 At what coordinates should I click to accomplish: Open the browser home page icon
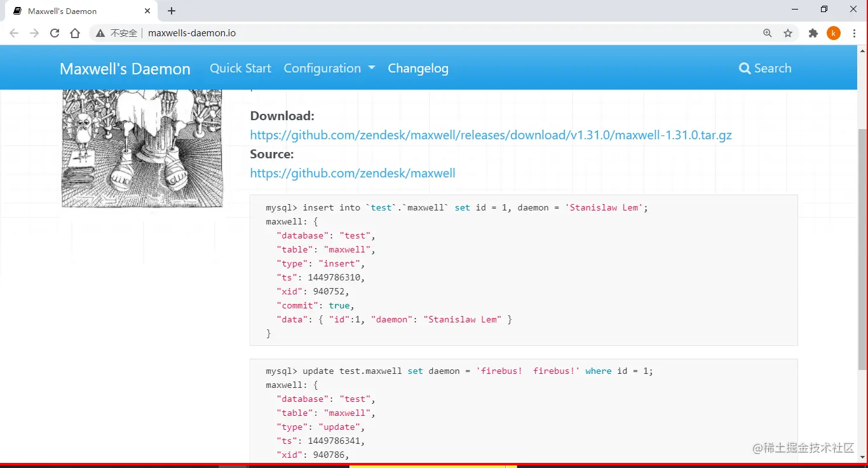tap(75, 33)
